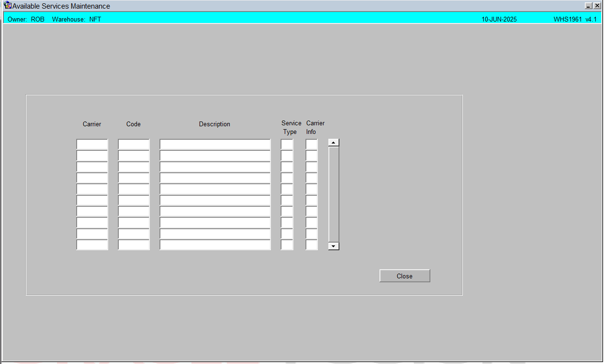Click the Close button
Image resolution: width=604 pixels, height=364 pixels.
(x=404, y=276)
